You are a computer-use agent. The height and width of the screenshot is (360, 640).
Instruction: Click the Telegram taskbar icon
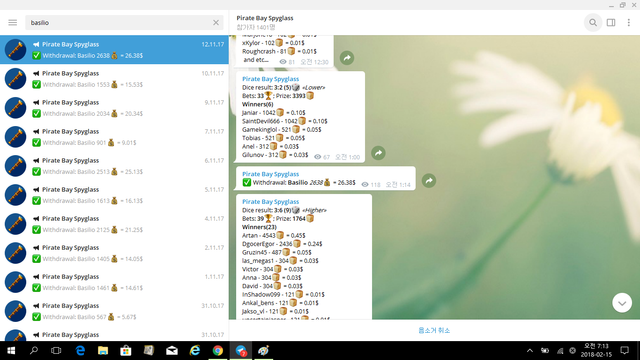241,351
